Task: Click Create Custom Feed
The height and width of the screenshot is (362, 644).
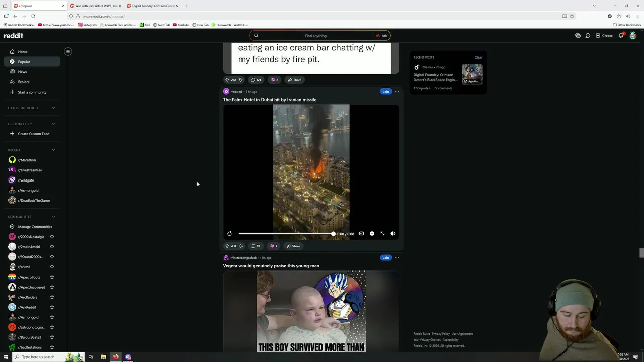Action: coord(32,134)
